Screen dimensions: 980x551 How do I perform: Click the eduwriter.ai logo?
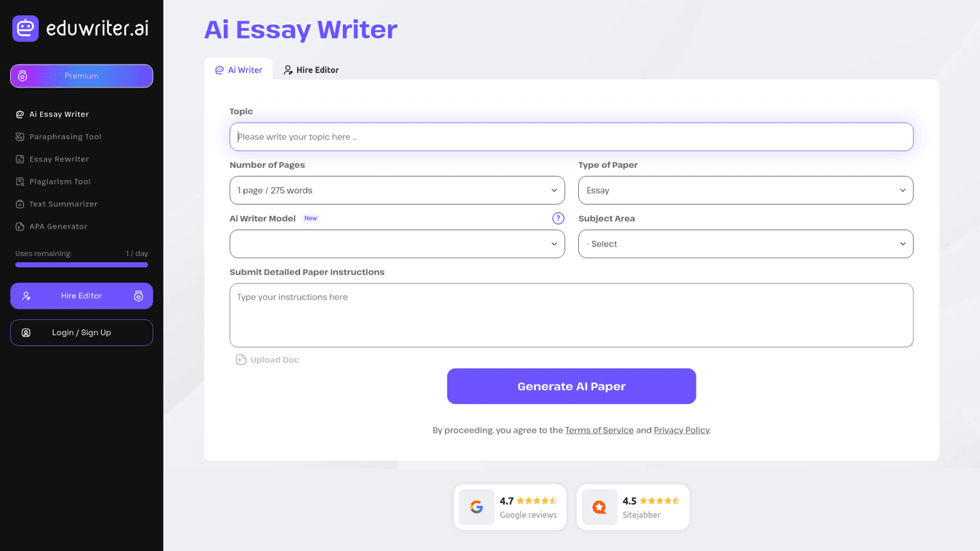coord(81,28)
